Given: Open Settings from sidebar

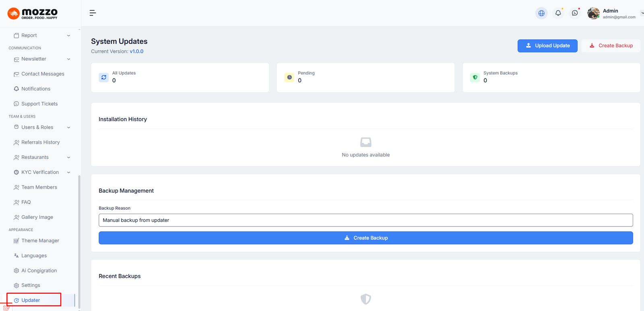Looking at the screenshot, I should click(x=31, y=285).
